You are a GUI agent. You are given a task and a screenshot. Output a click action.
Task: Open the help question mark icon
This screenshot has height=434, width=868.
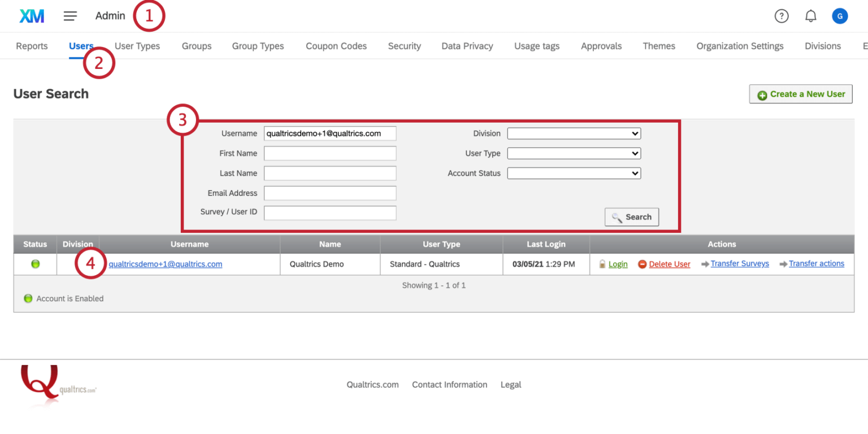click(x=782, y=16)
